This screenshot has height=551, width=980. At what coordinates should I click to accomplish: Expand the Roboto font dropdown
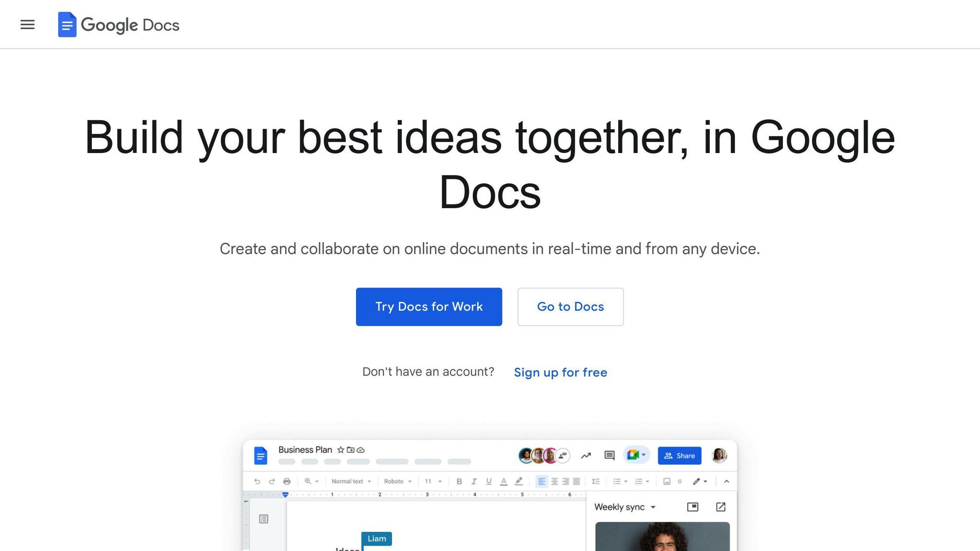397,481
